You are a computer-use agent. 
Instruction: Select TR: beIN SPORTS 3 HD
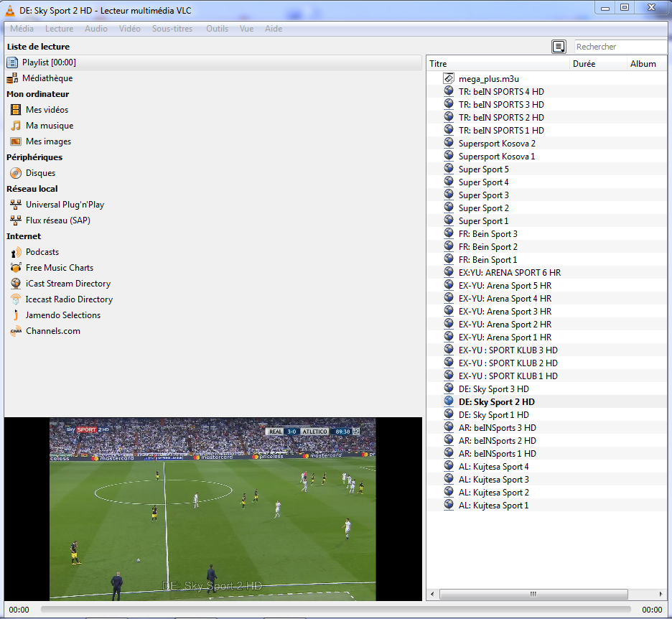pos(501,105)
